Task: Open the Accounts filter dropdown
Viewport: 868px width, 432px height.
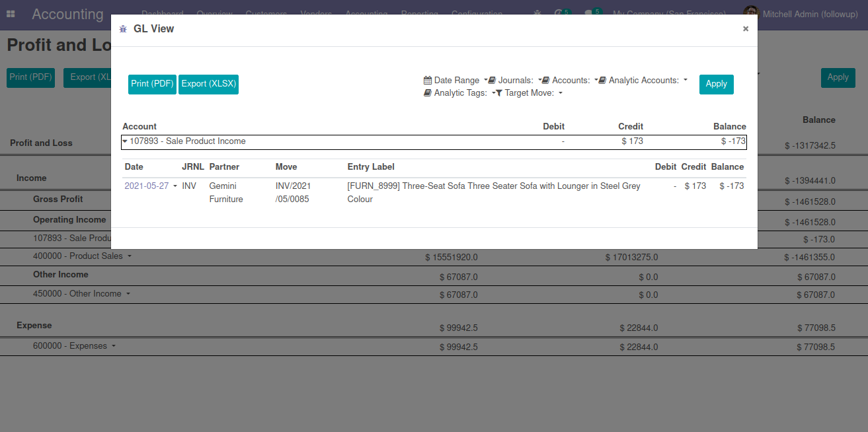Action: tap(569, 80)
